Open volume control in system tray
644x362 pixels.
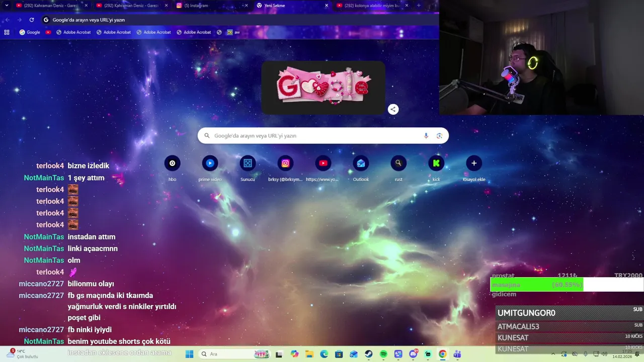pos(604,354)
